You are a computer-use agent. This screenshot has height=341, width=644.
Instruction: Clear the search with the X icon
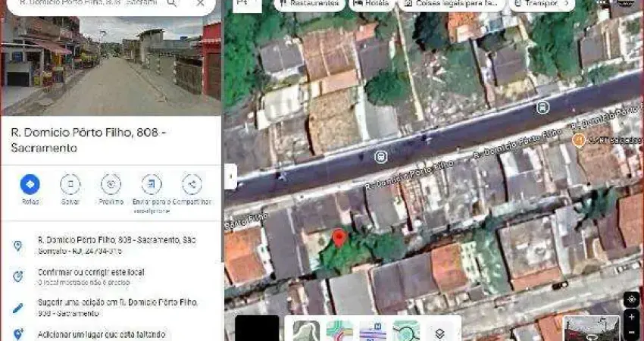pyautogui.click(x=200, y=3)
